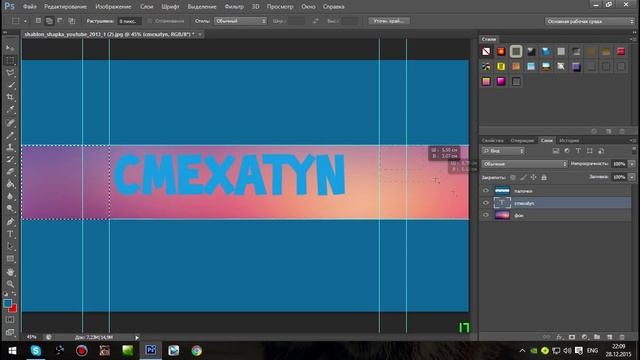Open the Filter menu

pyautogui.click(x=234, y=7)
